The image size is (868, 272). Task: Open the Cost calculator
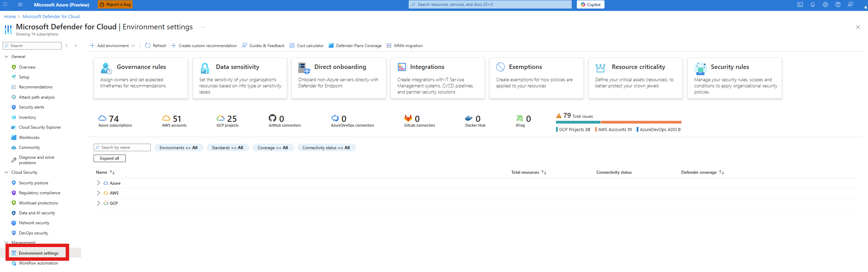[307, 46]
